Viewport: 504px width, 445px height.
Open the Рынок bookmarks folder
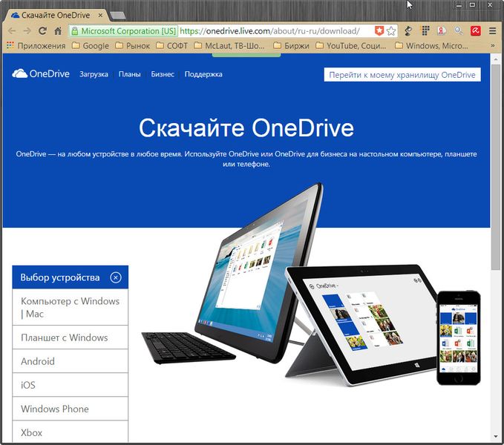pos(132,45)
